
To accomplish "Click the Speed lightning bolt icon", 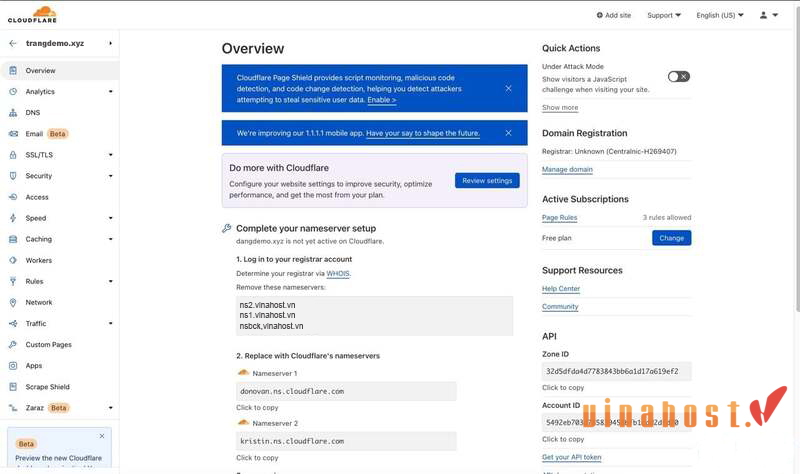I will (x=13, y=218).
